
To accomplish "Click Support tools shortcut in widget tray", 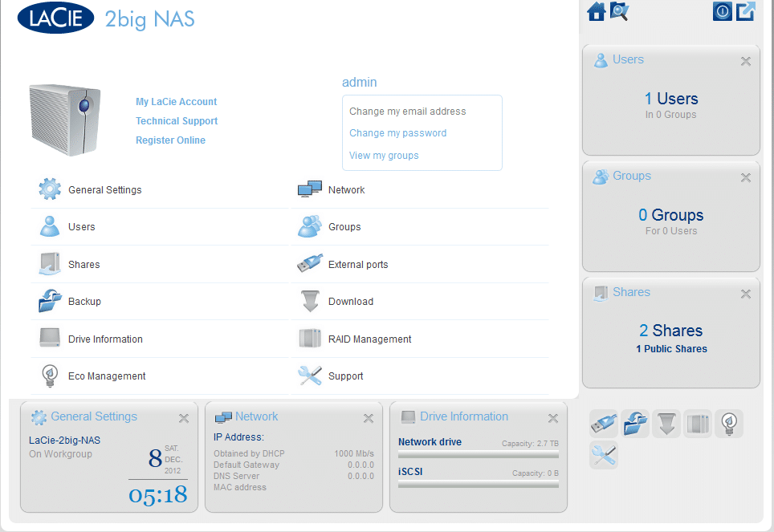I will (x=604, y=454).
